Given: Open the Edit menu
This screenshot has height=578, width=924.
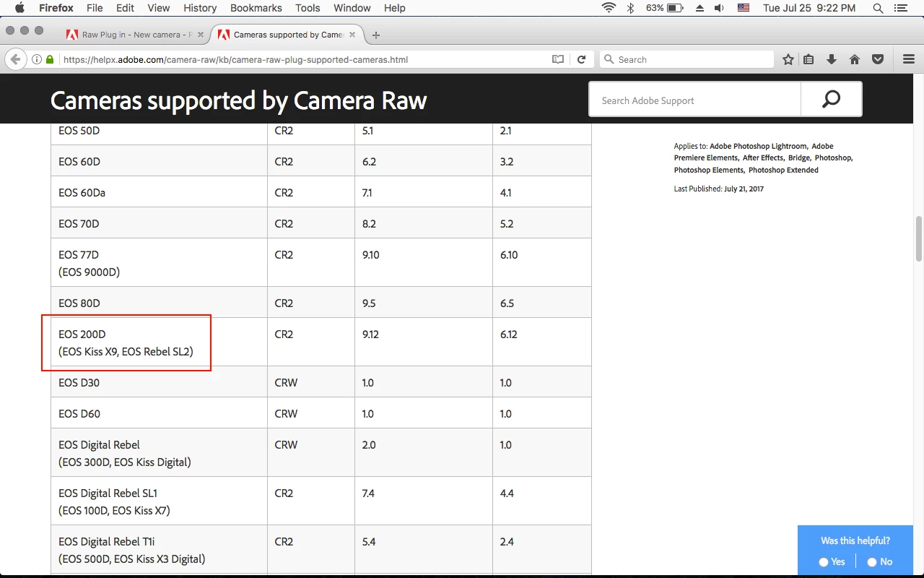Looking at the screenshot, I should pyautogui.click(x=125, y=8).
